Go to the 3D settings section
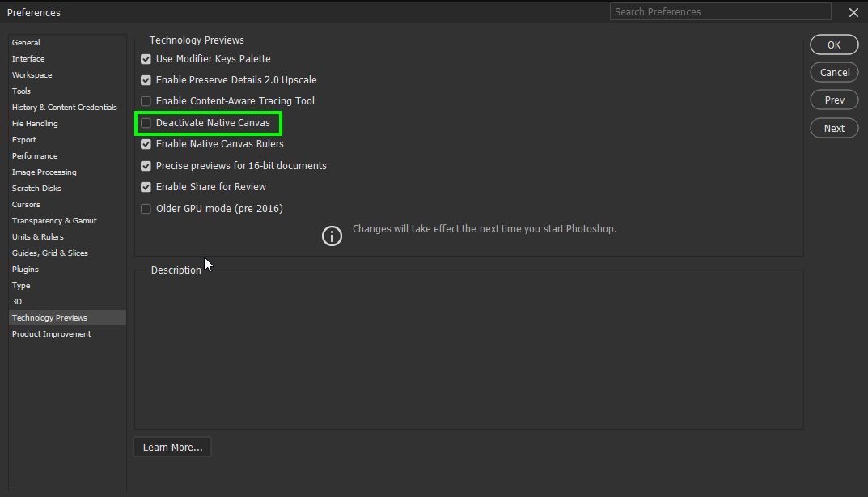Screen dimensions: 868x497 (x=16, y=301)
